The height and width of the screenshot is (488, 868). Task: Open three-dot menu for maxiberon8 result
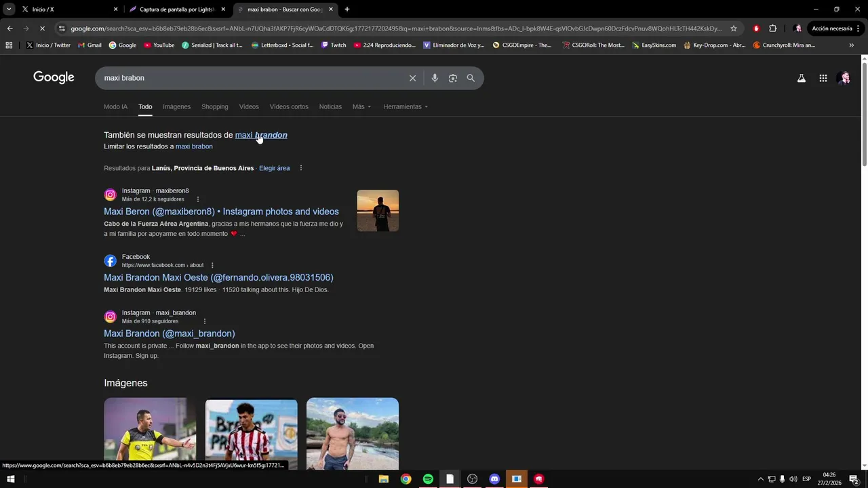(x=198, y=199)
